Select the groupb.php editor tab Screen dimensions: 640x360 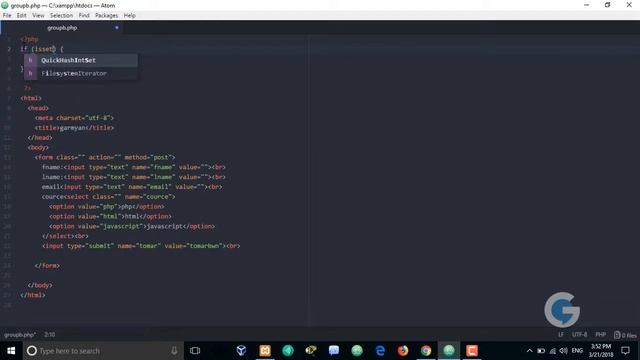click(x=62, y=28)
